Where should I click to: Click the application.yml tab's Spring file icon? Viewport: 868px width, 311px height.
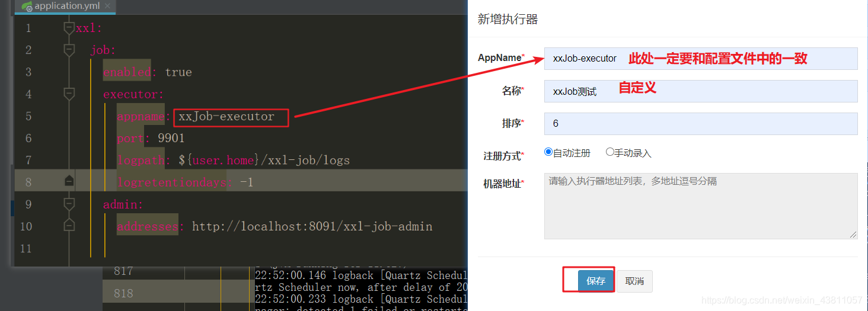(x=27, y=7)
